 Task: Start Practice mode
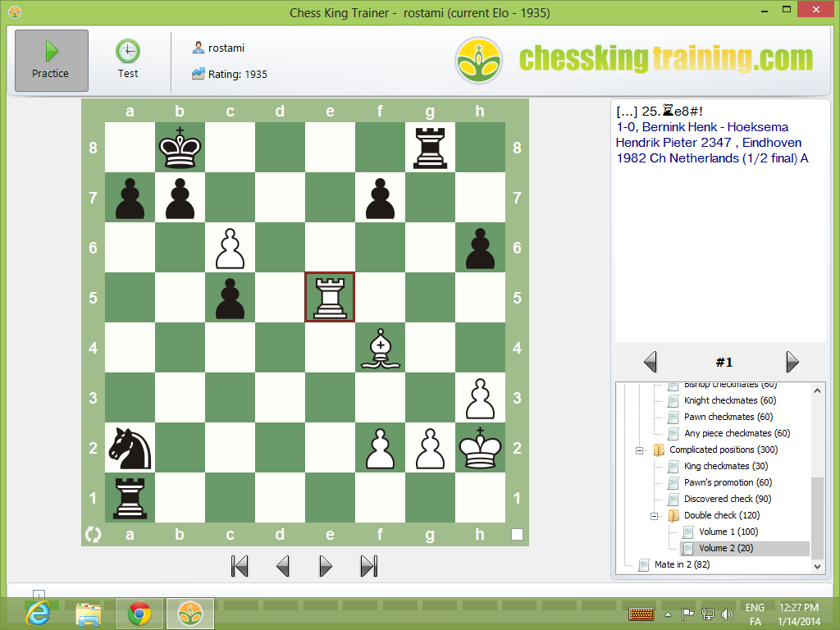[52, 61]
